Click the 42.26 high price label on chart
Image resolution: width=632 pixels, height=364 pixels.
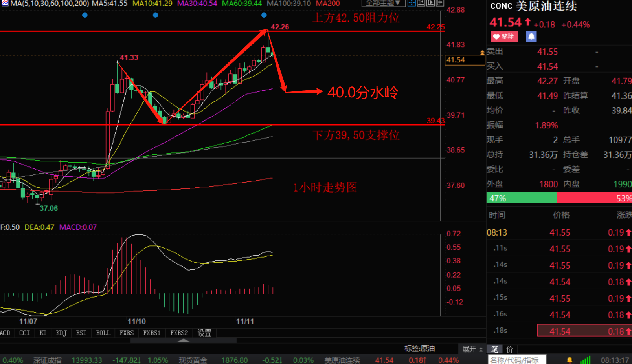coord(280,27)
